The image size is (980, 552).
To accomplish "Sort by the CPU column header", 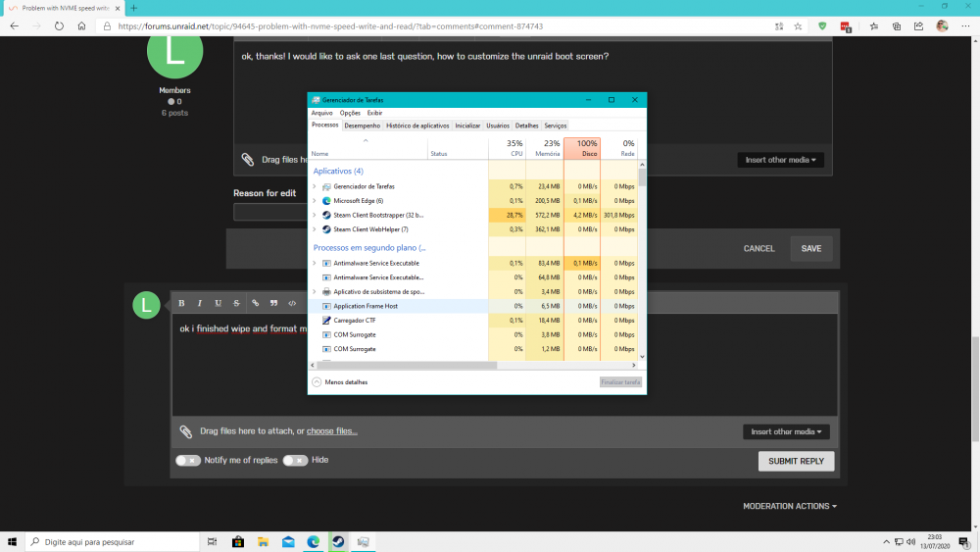I will [x=507, y=148].
